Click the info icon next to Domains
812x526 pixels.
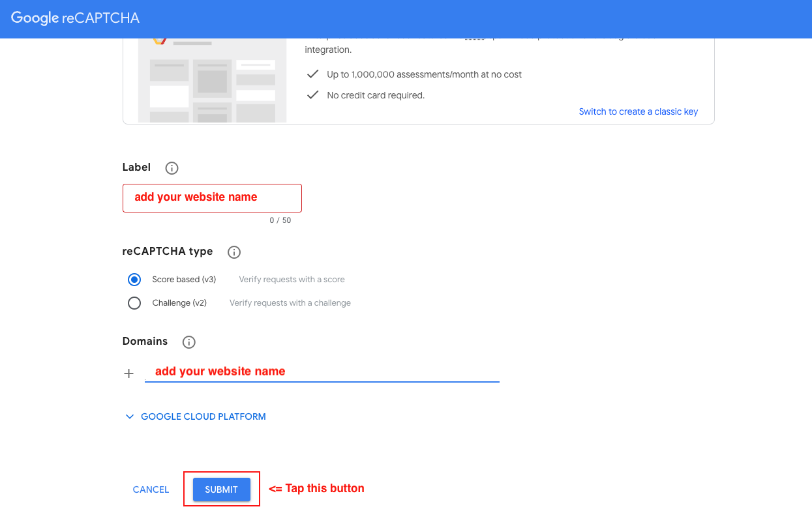(x=188, y=342)
